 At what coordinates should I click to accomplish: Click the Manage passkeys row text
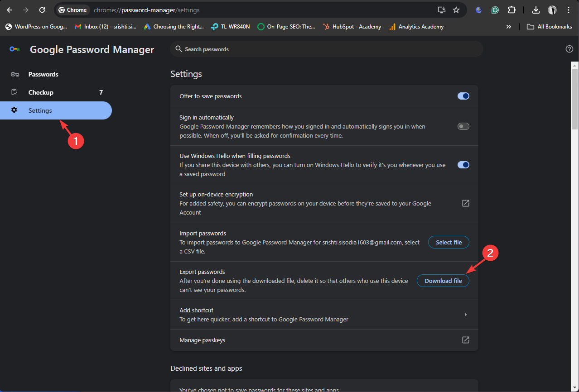click(202, 340)
